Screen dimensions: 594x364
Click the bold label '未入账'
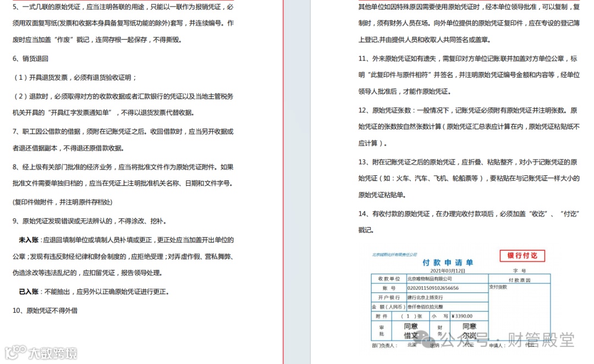(29, 240)
